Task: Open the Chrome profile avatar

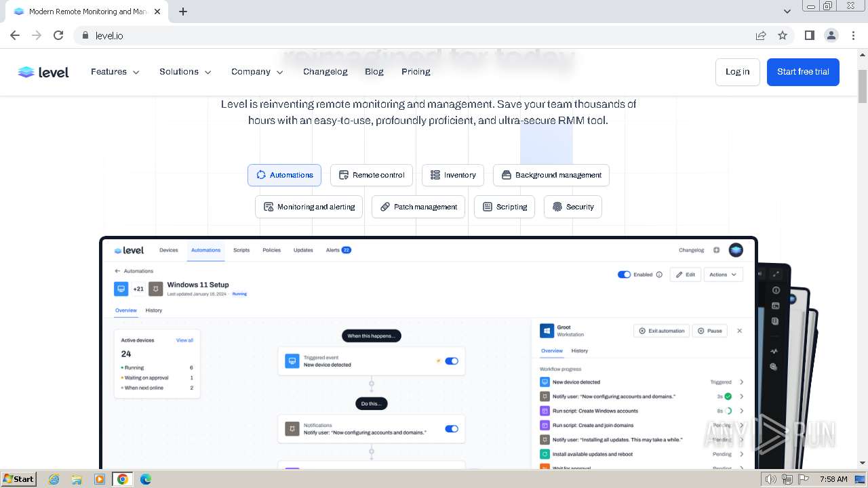Action: click(x=831, y=35)
